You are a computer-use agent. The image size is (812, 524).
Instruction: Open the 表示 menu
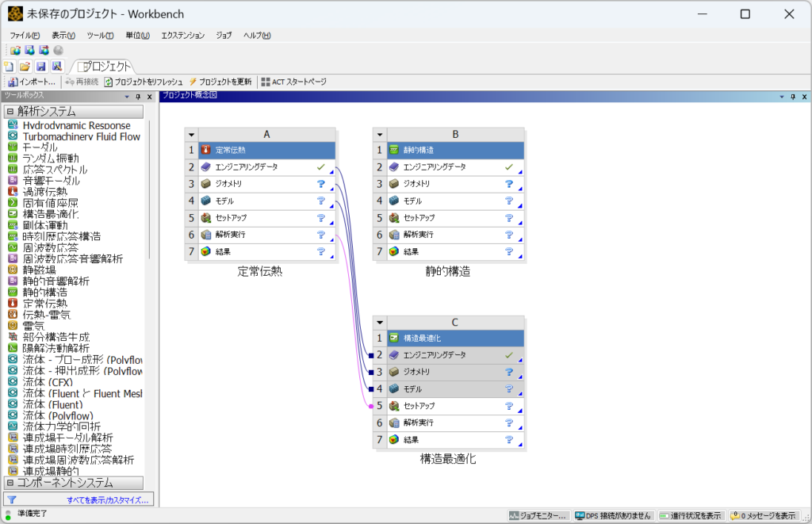point(63,35)
